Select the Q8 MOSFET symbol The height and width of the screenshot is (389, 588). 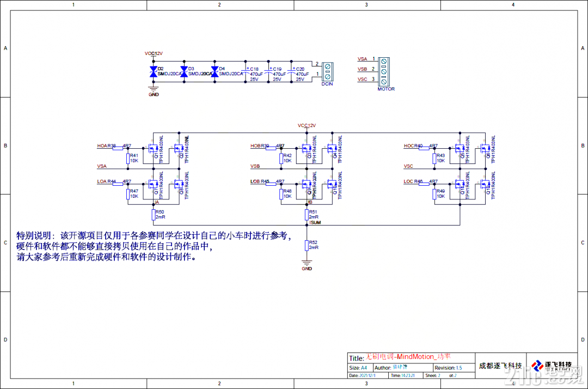[178, 185]
